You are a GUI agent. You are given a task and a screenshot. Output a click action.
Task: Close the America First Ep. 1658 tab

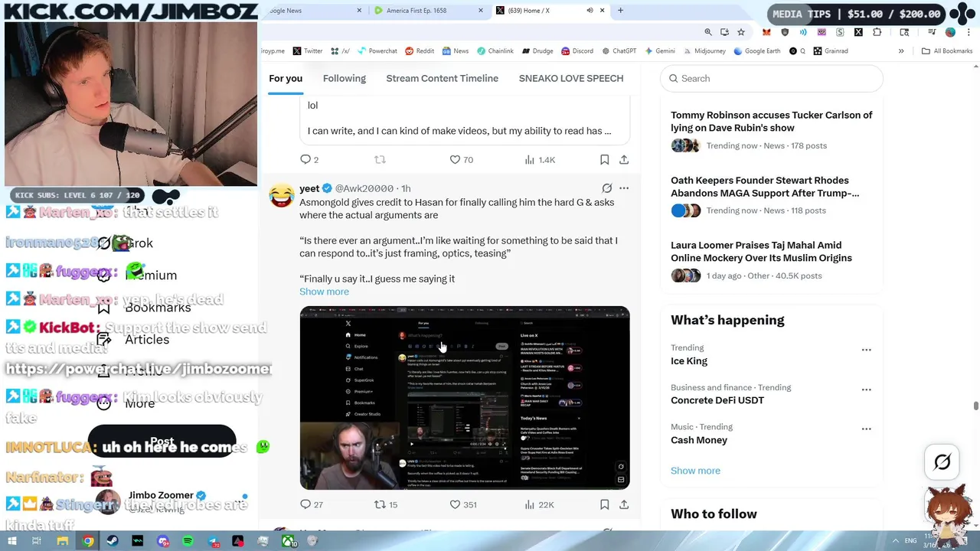[x=481, y=11]
